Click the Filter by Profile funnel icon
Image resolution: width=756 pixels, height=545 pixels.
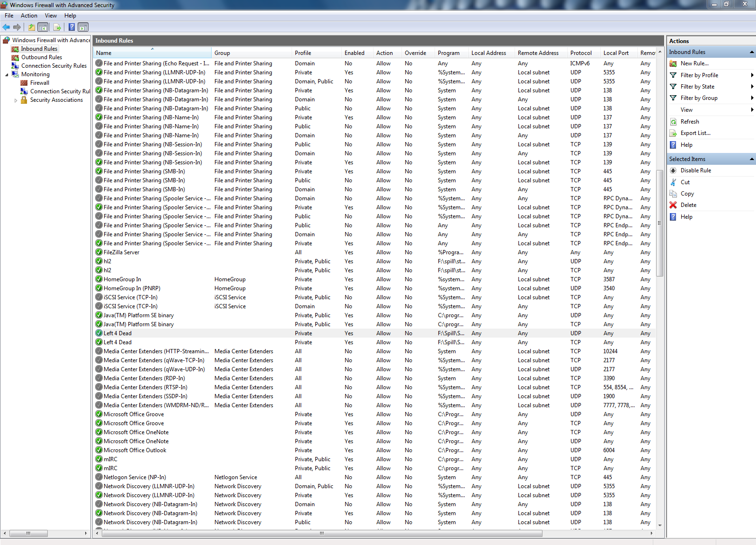[x=673, y=75]
